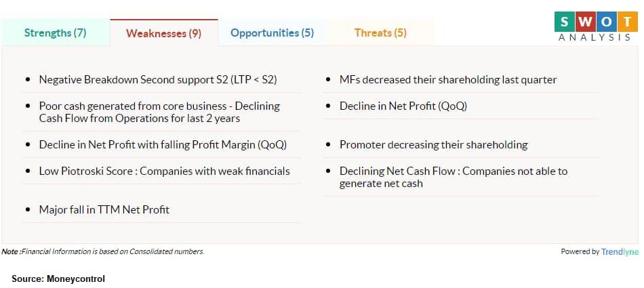Viewport: 644px width, 288px height.
Task: Click the green S tile in SWOT logo
Action: (x=564, y=22)
